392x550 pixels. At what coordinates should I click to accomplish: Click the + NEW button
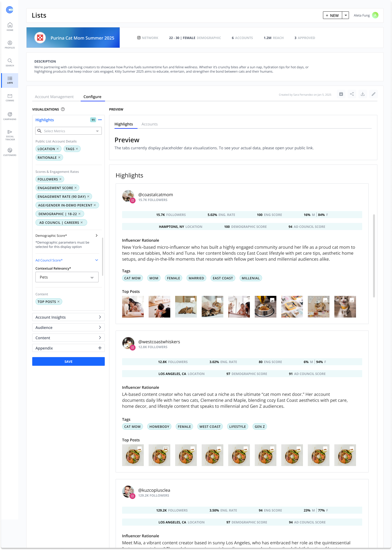(332, 15)
